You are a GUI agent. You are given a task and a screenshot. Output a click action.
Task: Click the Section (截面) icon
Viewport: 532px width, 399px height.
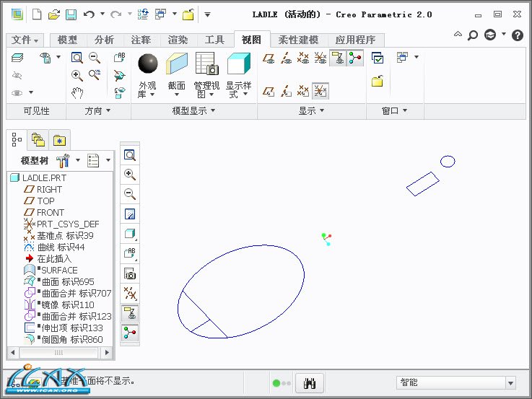click(x=177, y=63)
